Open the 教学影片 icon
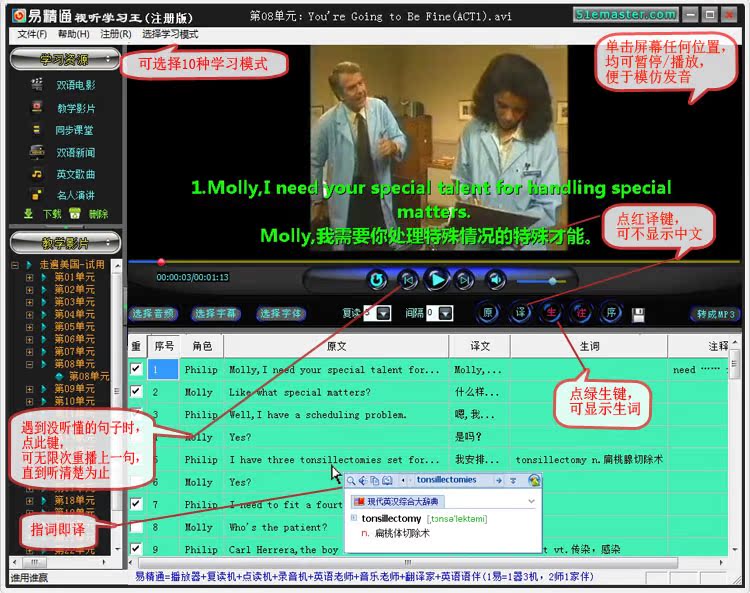Viewport: 750px width, 593px height. coord(37,107)
